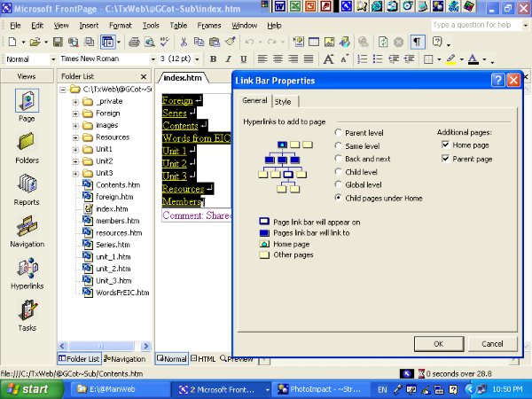Open the font name dropdown

152,59
